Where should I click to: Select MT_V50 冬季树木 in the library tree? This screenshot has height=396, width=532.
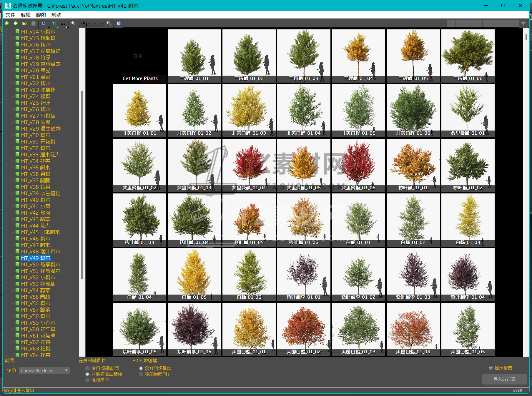pyautogui.click(x=41, y=265)
